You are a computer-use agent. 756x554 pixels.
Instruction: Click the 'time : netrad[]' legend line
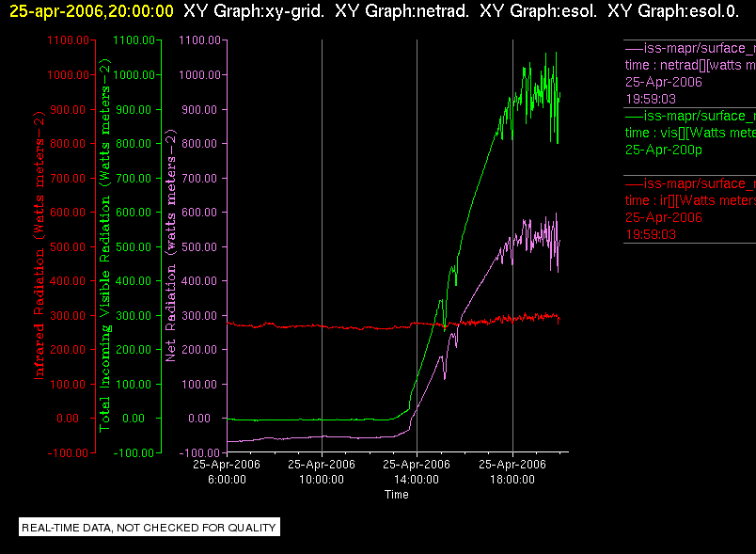point(690,65)
